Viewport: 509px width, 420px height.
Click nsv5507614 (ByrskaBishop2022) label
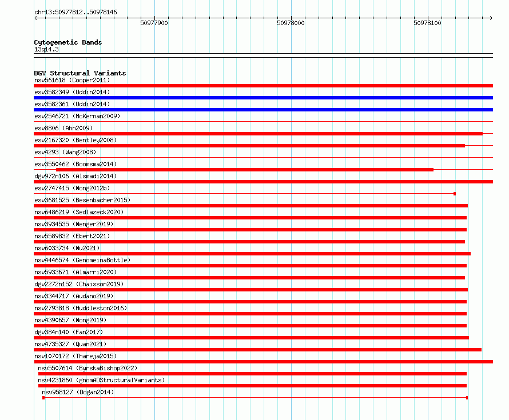88,368
